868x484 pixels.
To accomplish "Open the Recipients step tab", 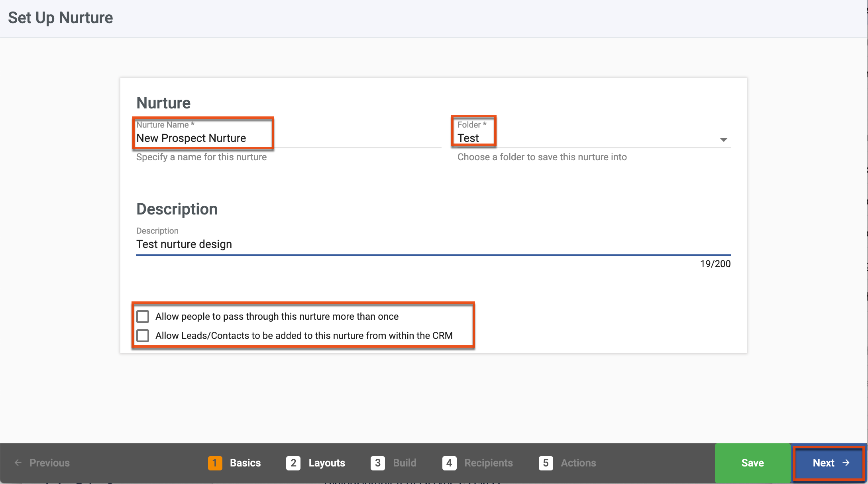I will 488,463.
